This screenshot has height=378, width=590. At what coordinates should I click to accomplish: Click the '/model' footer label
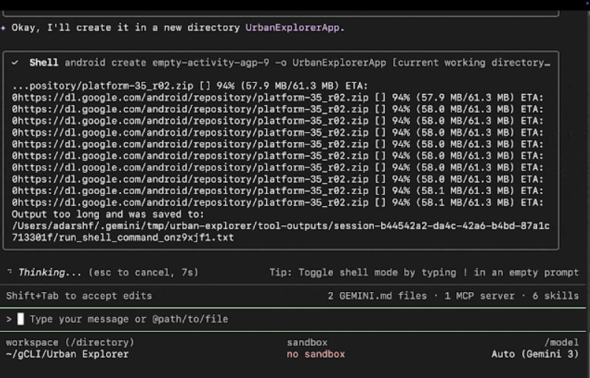[x=561, y=343]
